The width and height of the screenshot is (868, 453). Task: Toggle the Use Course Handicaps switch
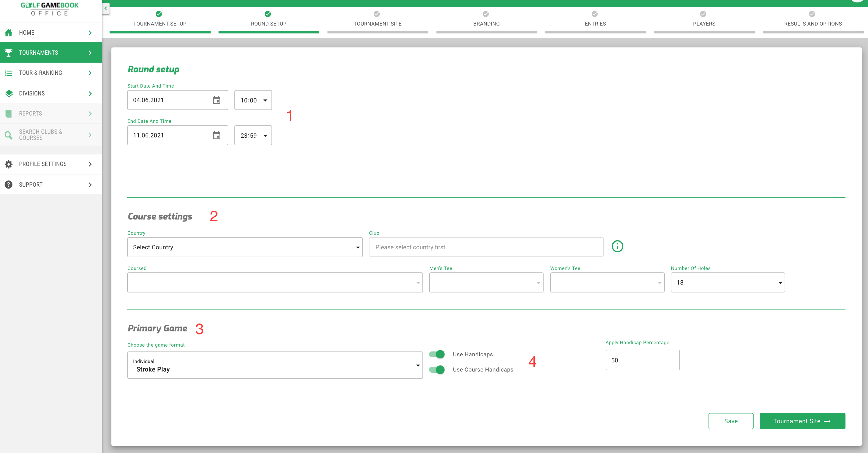437,369
